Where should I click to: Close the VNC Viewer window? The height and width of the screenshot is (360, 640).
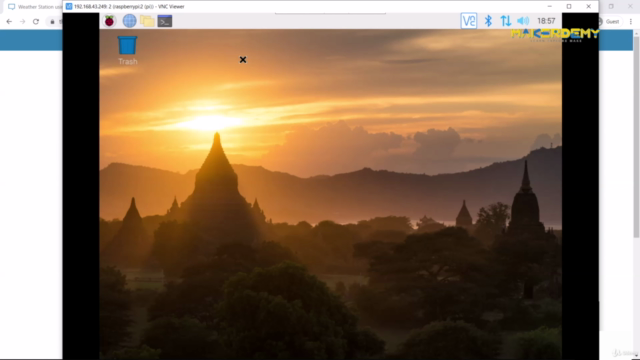[589, 7]
